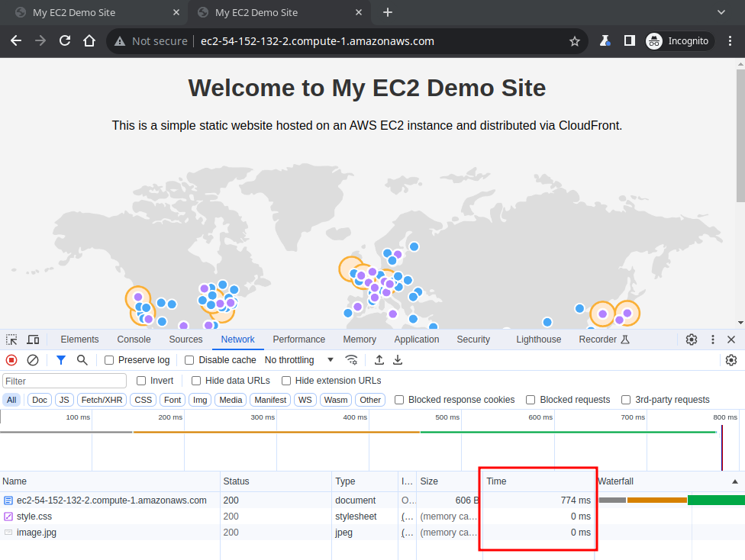Open the Recorder panel
The width and height of the screenshot is (745, 560).
click(604, 340)
